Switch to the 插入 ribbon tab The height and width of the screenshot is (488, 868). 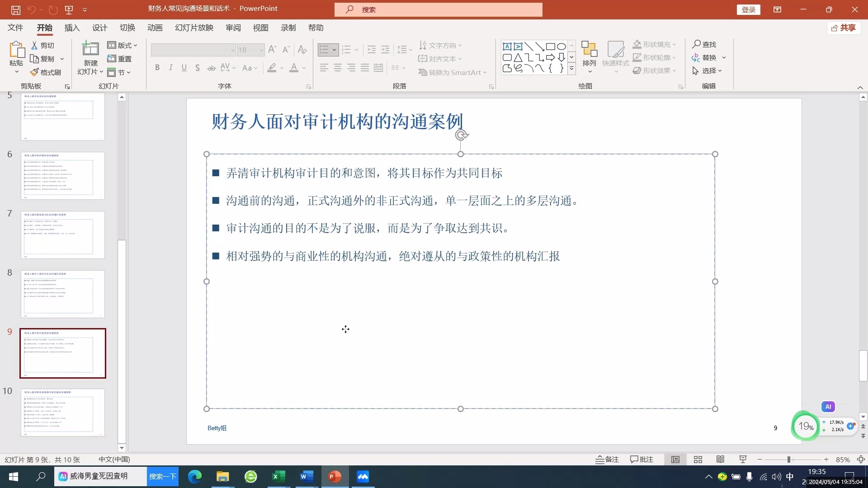point(72,28)
